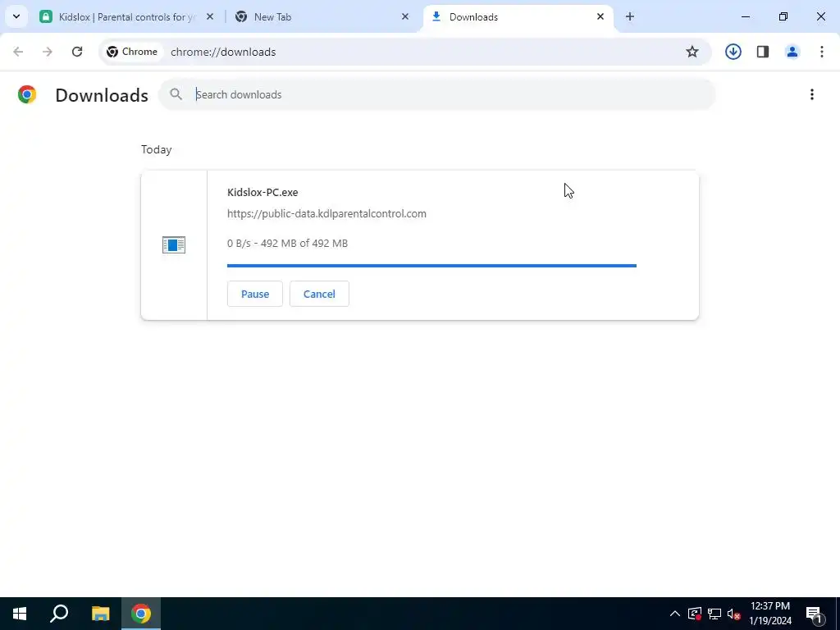840x630 pixels.
Task: Bookmark this page with the star icon
Action: (692, 52)
